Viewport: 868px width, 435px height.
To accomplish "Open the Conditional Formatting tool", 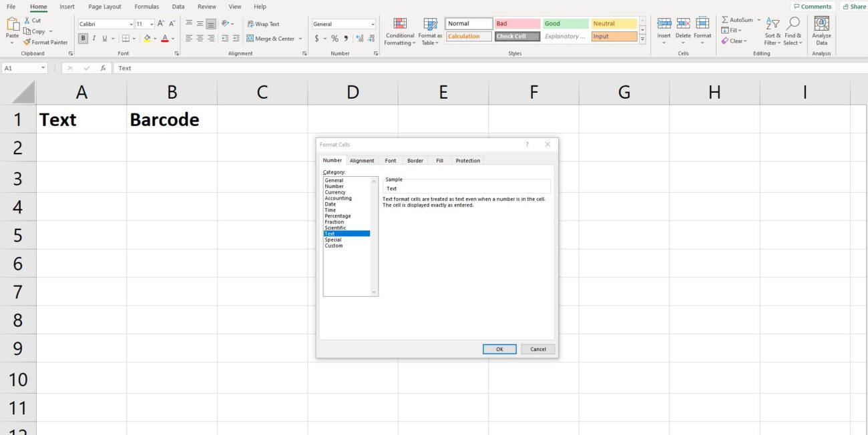I will click(399, 30).
